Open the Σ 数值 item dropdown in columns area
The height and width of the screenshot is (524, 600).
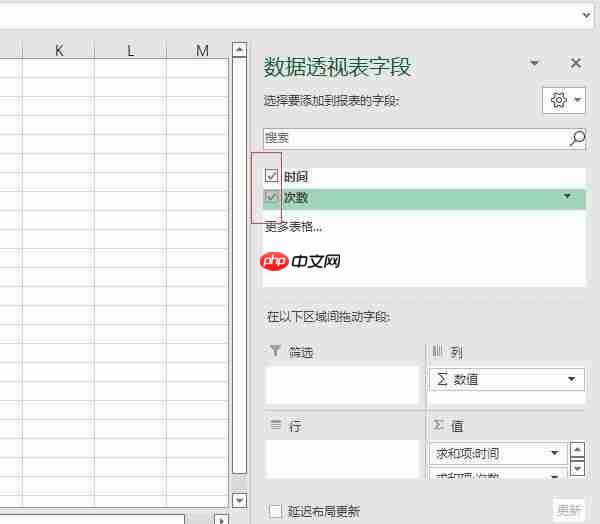(572, 379)
